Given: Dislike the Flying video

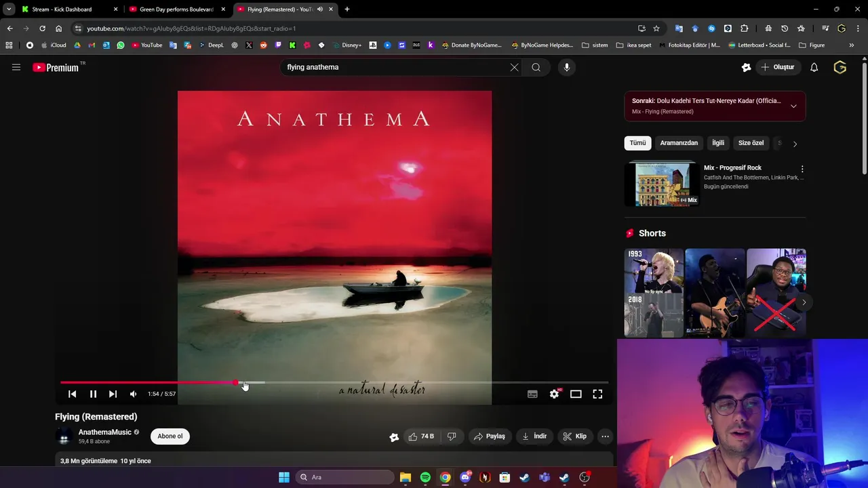Looking at the screenshot, I should point(452,436).
